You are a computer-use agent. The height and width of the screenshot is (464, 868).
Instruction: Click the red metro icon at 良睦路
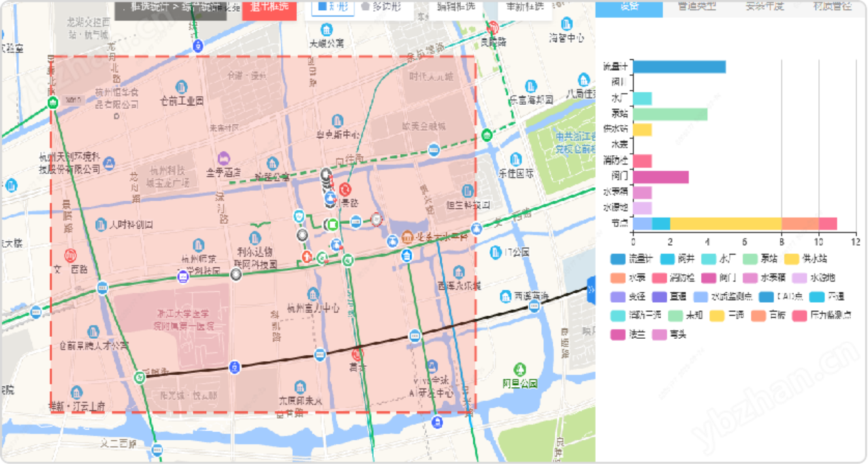tap(494, 28)
